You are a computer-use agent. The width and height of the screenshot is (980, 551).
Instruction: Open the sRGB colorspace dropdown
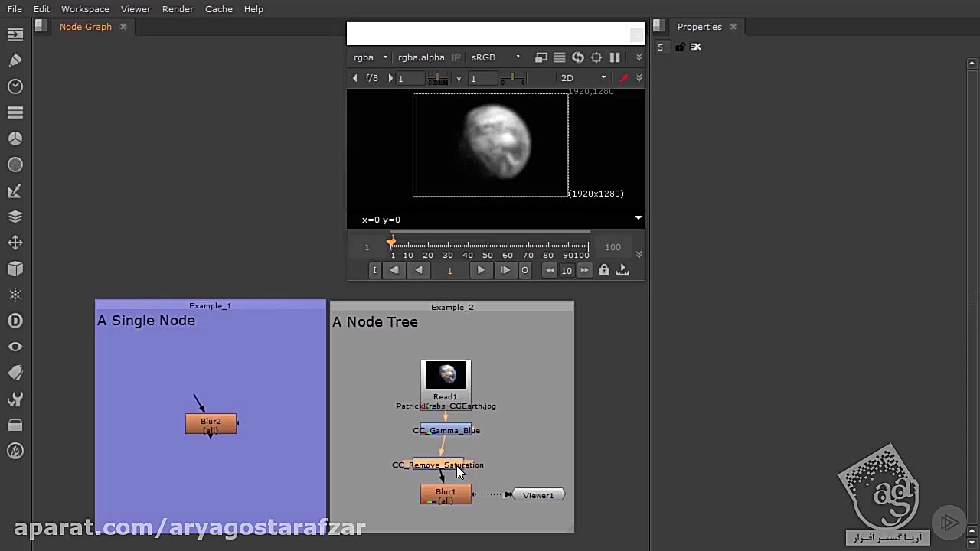point(495,57)
